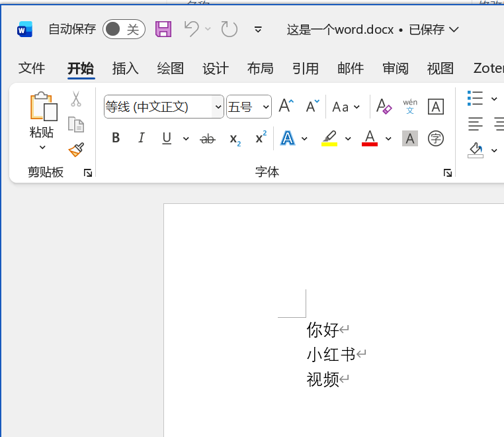Apply superscript formatting
Viewport: 504px width, 437px height.
click(x=261, y=138)
